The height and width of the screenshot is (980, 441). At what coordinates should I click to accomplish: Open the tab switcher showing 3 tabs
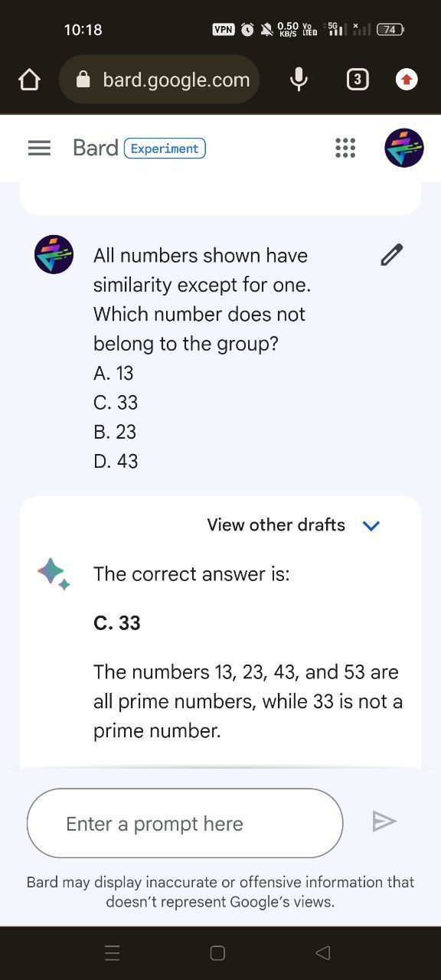tap(358, 80)
